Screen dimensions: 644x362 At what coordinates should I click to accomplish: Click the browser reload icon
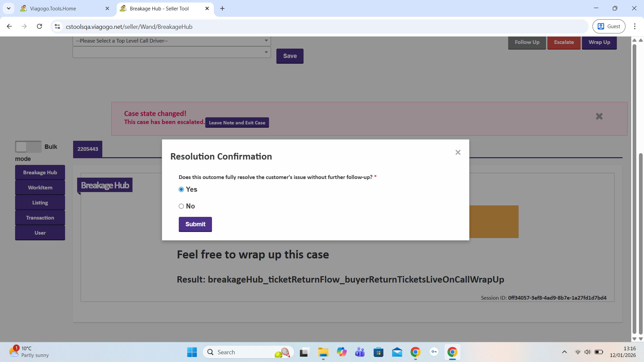[x=40, y=26]
